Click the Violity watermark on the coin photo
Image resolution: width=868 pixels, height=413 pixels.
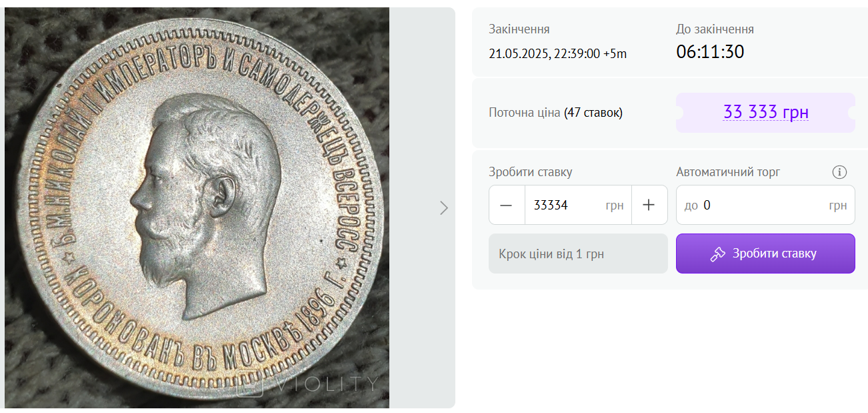307,384
